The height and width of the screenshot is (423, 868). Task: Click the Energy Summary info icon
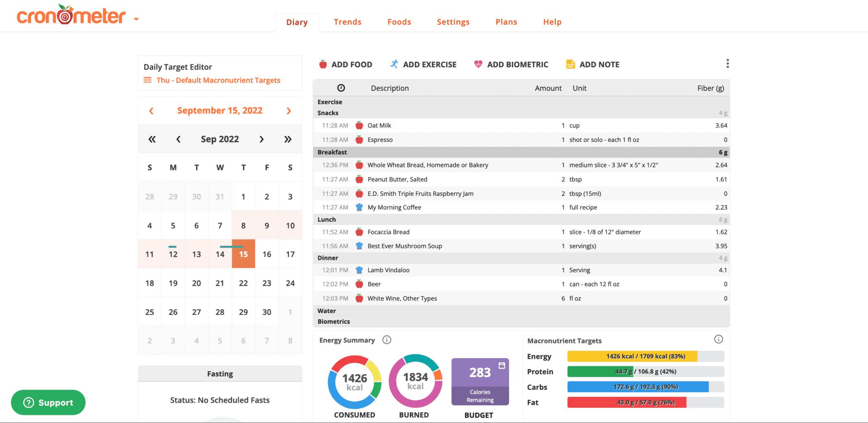[387, 340]
